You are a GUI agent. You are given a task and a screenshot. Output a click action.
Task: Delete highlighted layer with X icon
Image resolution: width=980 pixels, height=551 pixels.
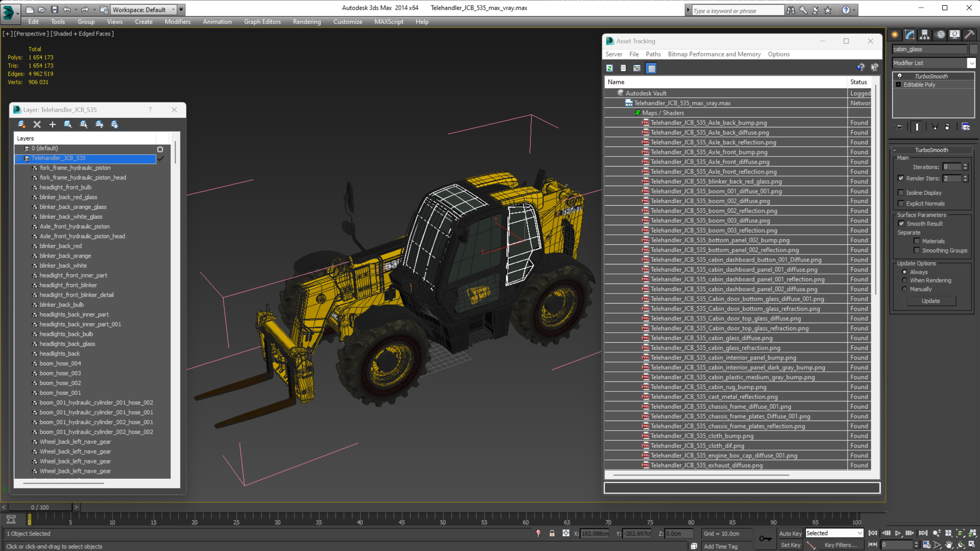coord(37,124)
